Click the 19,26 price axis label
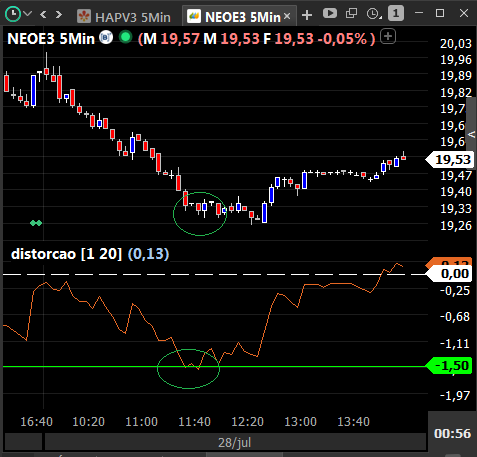Viewport: 477px width, 457px height. point(456,226)
